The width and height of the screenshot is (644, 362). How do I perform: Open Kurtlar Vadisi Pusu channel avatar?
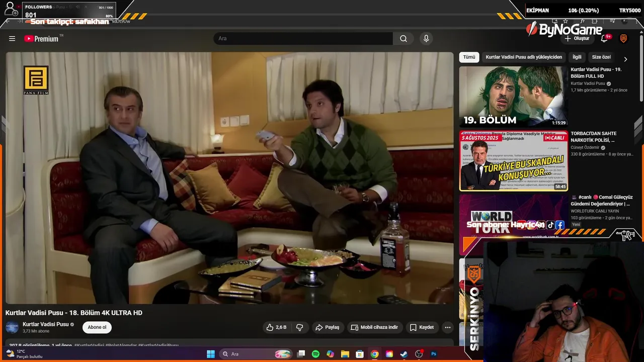(12, 327)
